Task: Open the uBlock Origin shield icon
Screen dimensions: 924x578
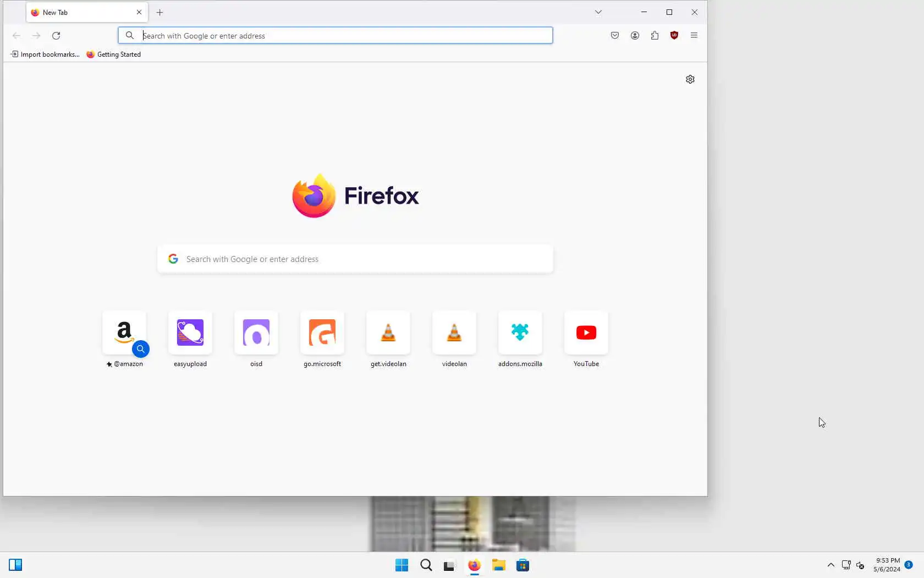Action: [x=674, y=36]
